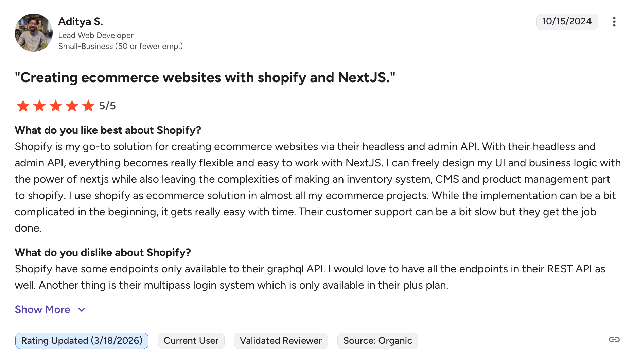Click the Small-Business company size label
Viewport: 634px width, 364px height.
(120, 46)
